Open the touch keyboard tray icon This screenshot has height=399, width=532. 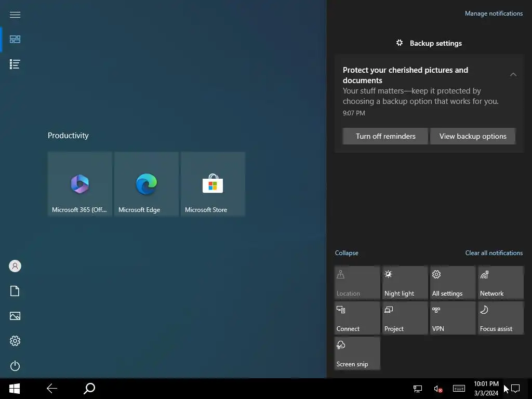(x=459, y=389)
